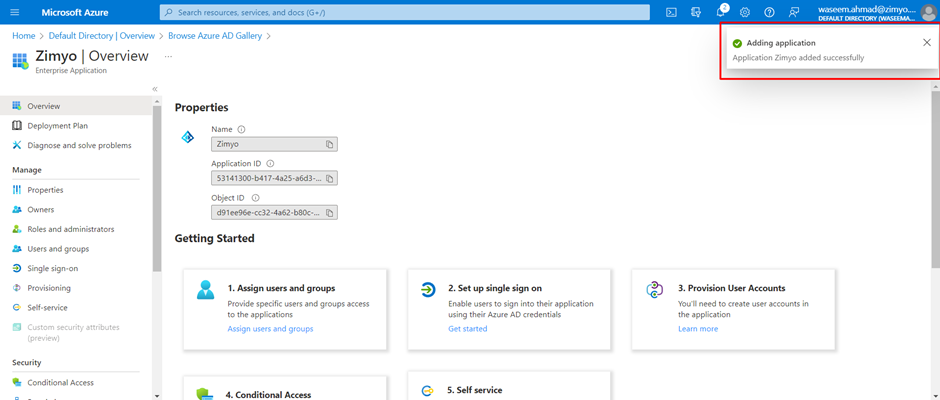Click the 5. Self service card heading
Viewport: 940px width, 400px height.
point(475,390)
